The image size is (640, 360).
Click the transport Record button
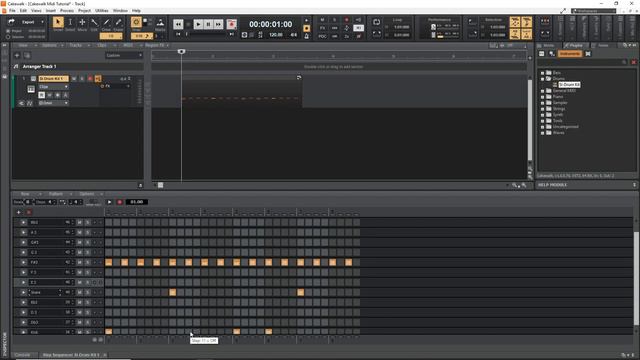click(231, 24)
